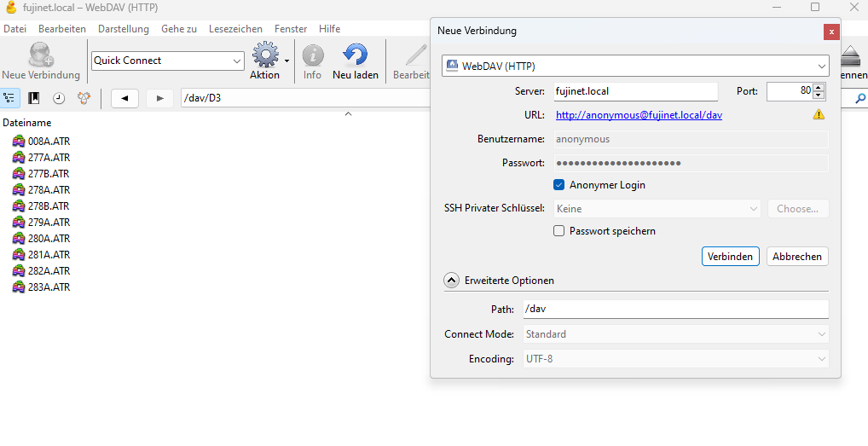Reload with the Neu laden icon
This screenshot has width=868, height=446.
(x=355, y=55)
